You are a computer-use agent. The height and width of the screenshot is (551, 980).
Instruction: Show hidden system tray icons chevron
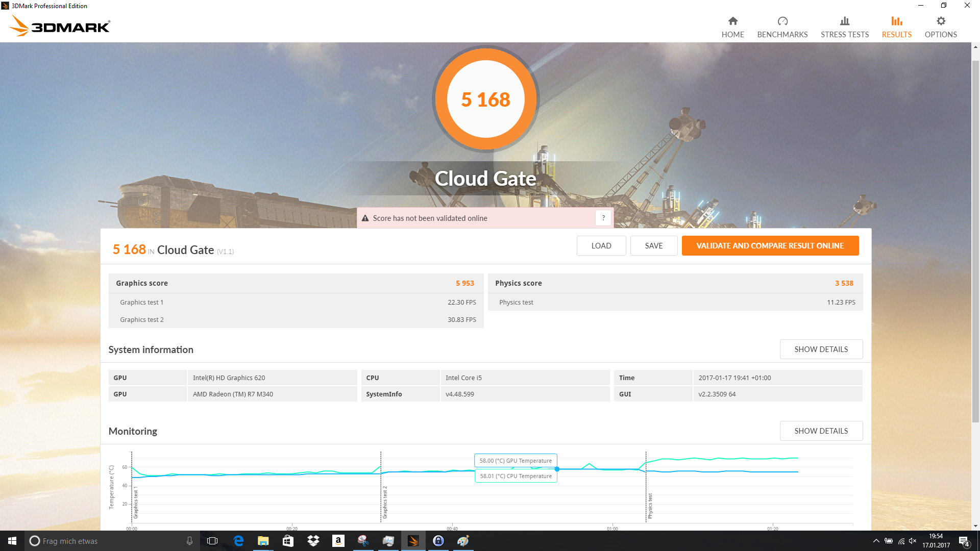pyautogui.click(x=876, y=541)
